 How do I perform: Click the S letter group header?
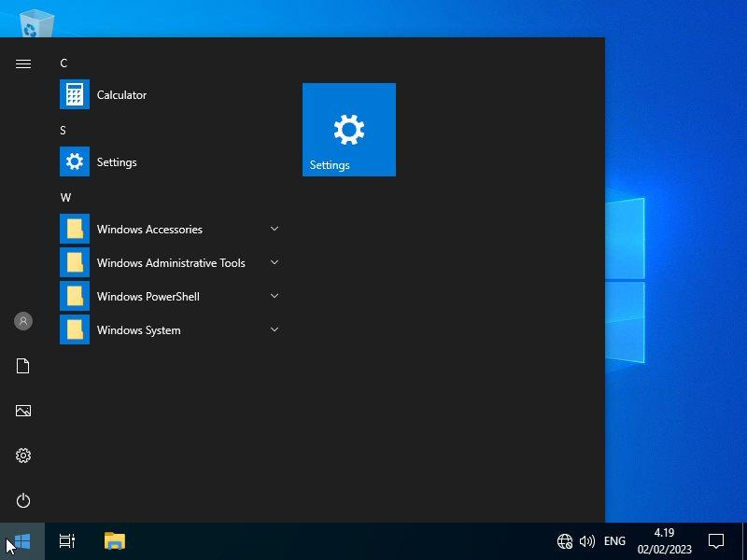63,130
